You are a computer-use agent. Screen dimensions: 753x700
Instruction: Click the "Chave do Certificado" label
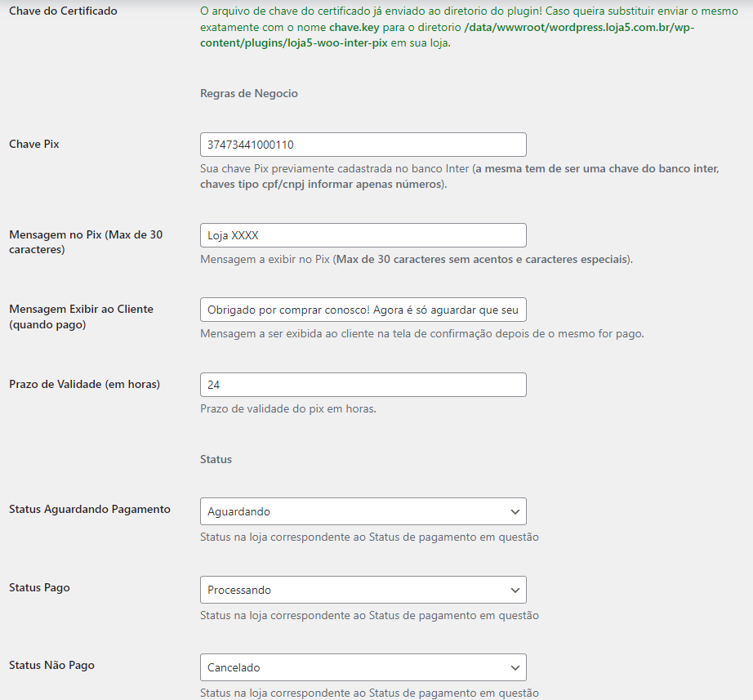[x=63, y=11]
